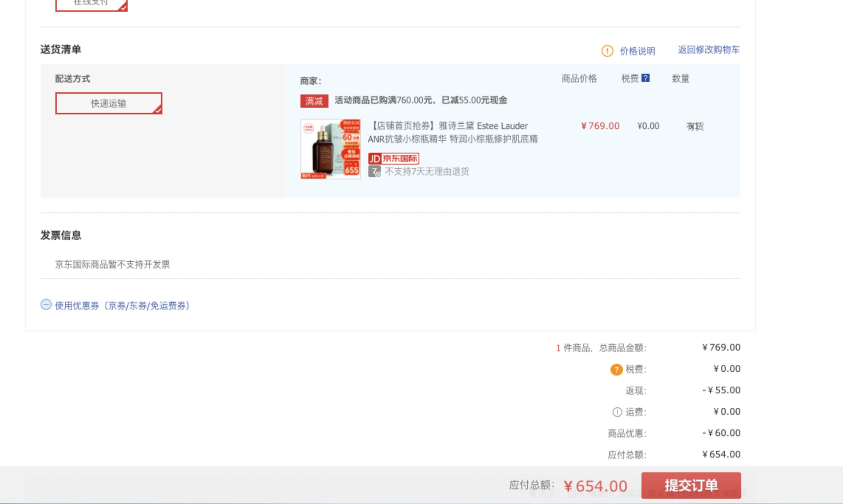
Task: Open the 价格说明 link
Action: 637,51
